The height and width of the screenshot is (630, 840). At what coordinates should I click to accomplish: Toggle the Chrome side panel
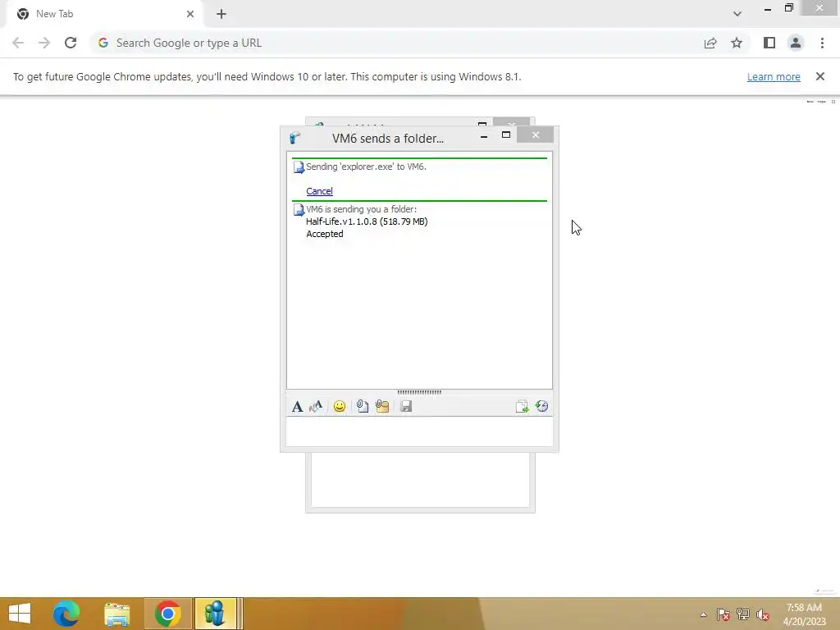pyautogui.click(x=769, y=43)
